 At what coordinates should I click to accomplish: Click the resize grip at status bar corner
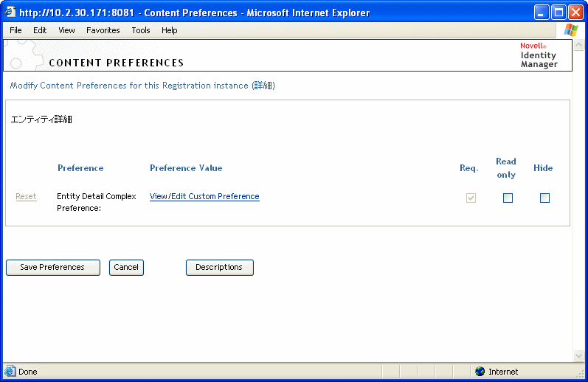(581, 374)
